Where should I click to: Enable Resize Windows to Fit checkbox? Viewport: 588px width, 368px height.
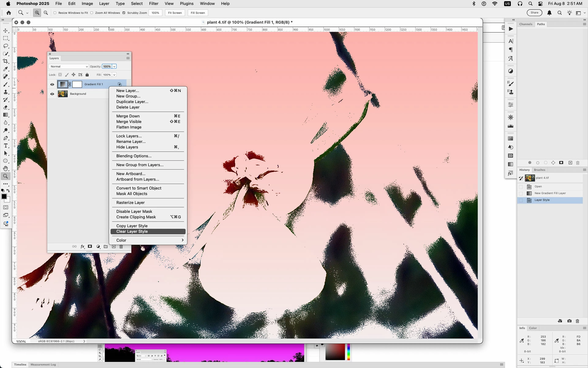click(55, 13)
